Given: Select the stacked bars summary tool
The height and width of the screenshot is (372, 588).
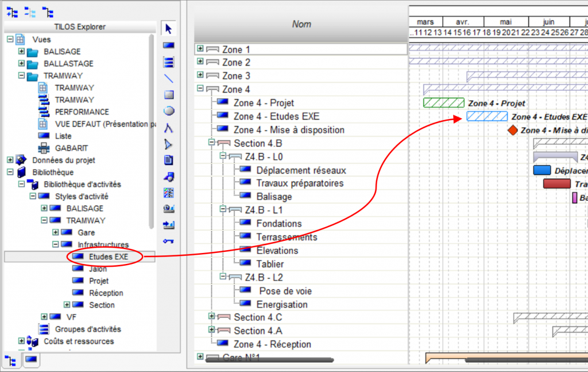Looking at the screenshot, I should (x=168, y=62).
